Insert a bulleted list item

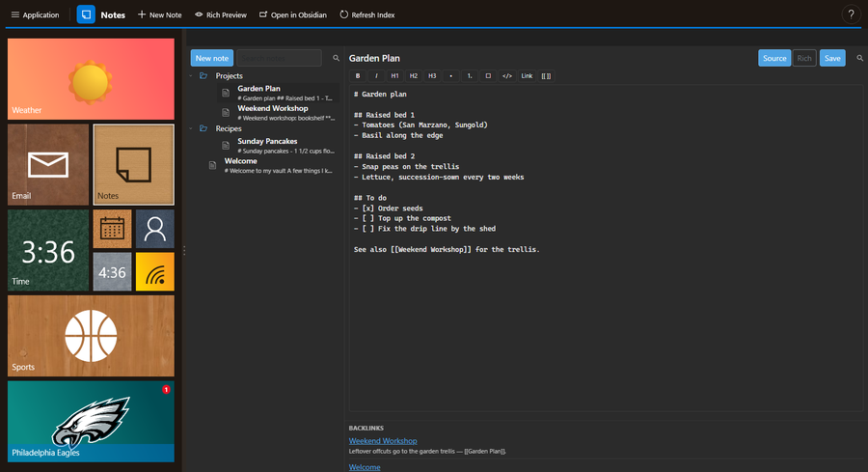tap(451, 76)
